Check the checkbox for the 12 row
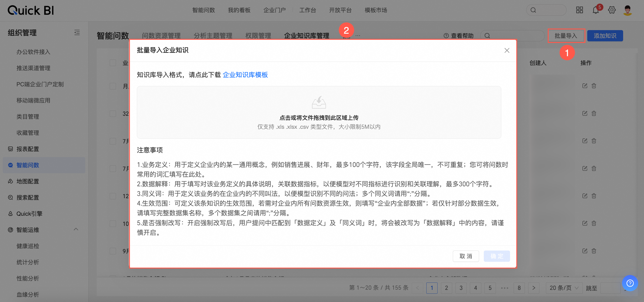Viewport: 644px width, 302px height. click(x=113, y=196)
